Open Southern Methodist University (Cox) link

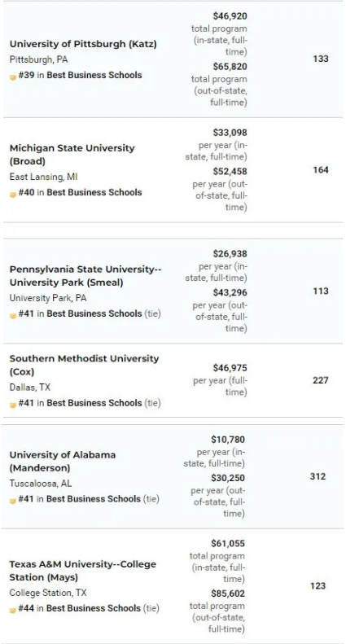(84, 365)
